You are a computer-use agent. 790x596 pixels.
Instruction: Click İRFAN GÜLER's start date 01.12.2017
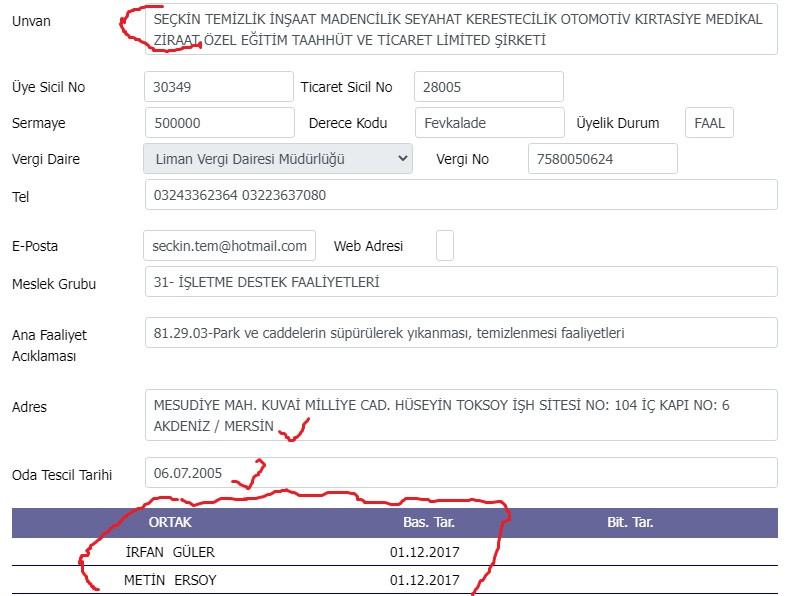(425, 552)
